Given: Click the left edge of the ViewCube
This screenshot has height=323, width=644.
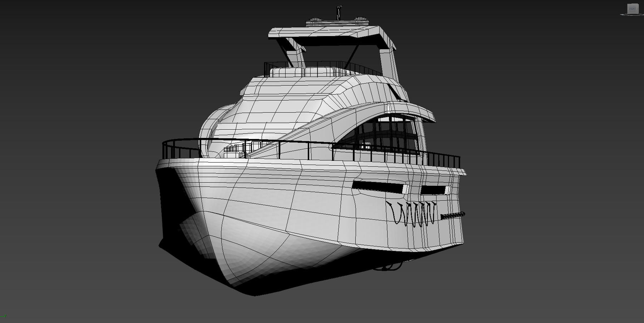Looking at the screenshot, I should pos(627,9).
